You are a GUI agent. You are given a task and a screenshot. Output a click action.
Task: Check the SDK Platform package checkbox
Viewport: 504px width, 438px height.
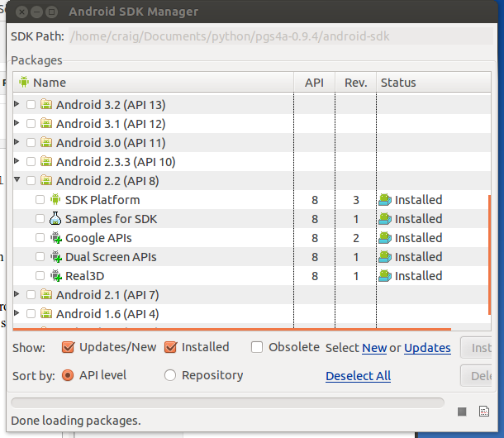pyautogui.click(x=40, y=200)
